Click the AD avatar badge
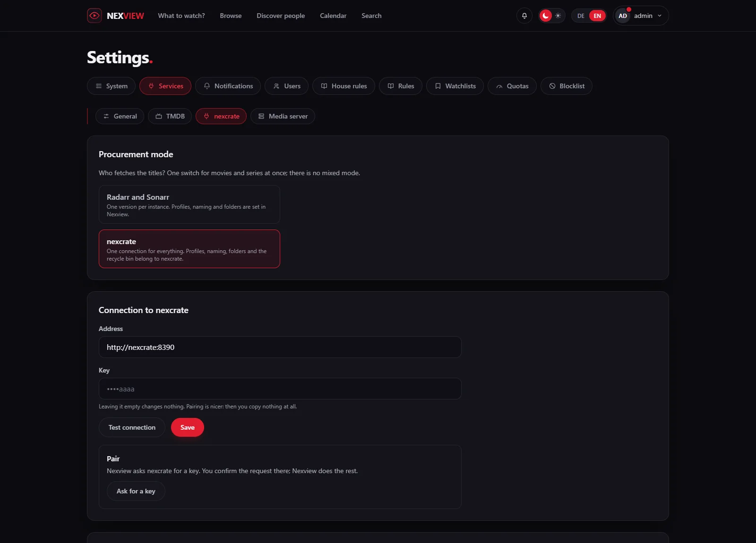The image size is (756, 543). pyautogui.click(x=623, y=16)
